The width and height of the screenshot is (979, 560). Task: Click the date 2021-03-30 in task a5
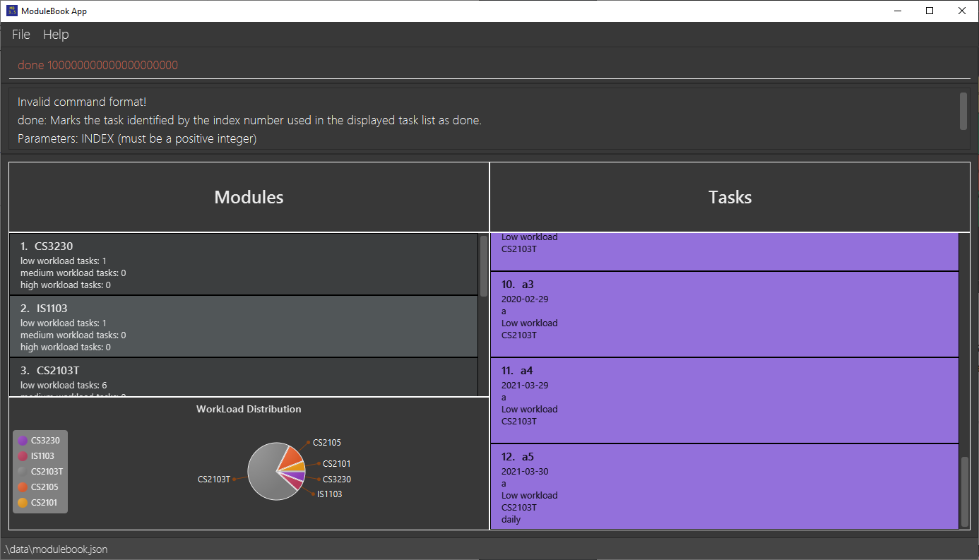[x=525, y=472]
